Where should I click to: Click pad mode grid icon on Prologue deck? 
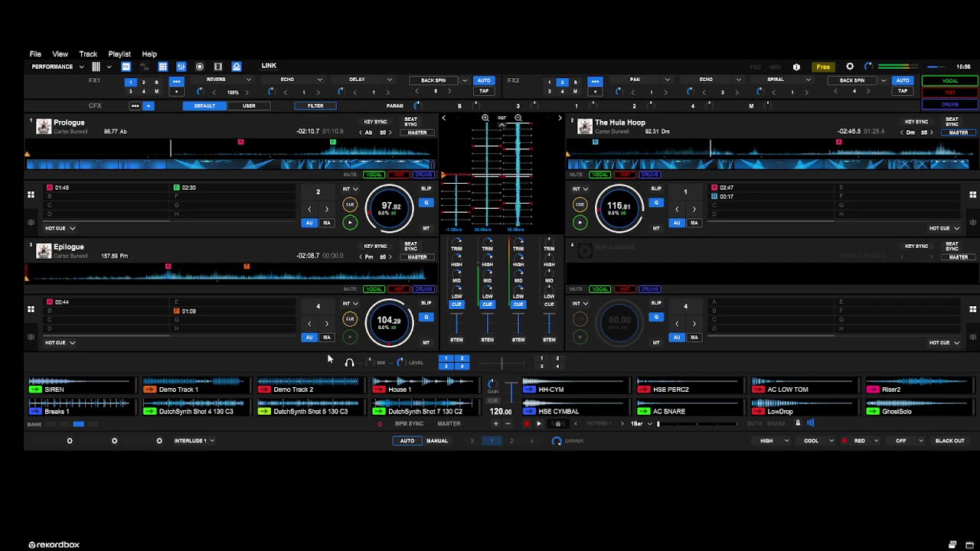31,194
